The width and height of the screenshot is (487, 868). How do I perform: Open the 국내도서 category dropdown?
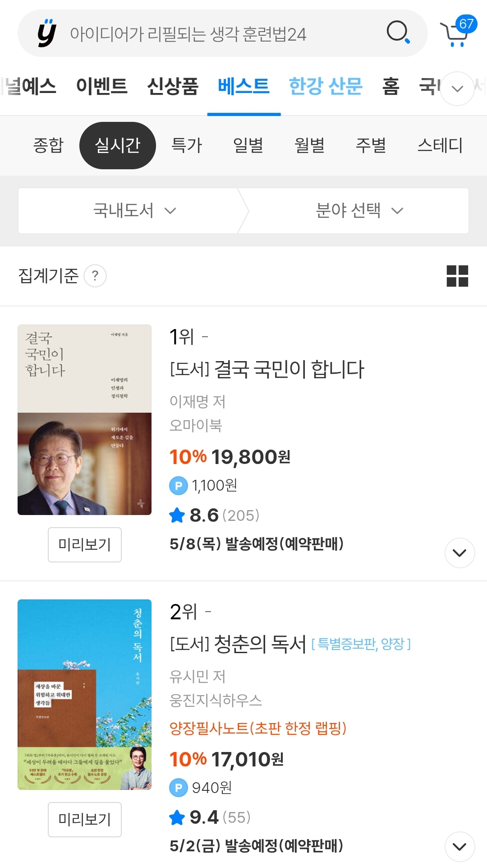(x=134, y=211)
